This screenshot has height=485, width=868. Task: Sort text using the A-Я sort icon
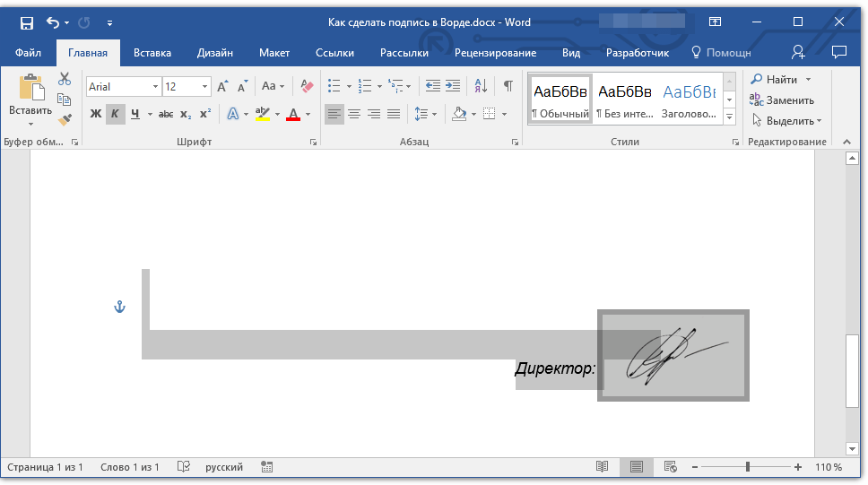tap(481, 86)
